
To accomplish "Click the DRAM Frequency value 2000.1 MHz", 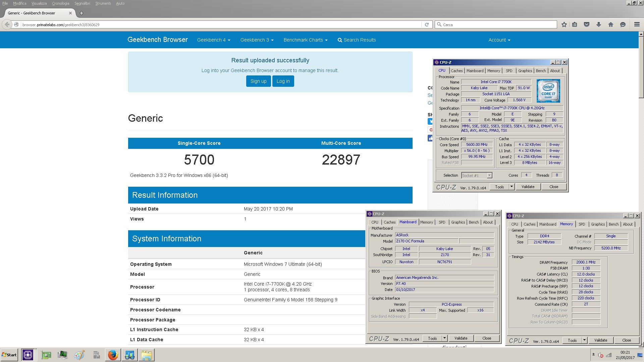I will click(586, 262).
